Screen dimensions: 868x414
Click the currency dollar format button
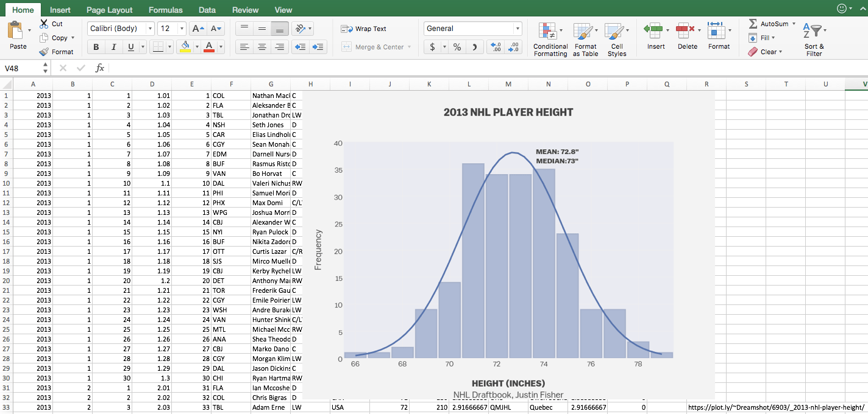432,47
